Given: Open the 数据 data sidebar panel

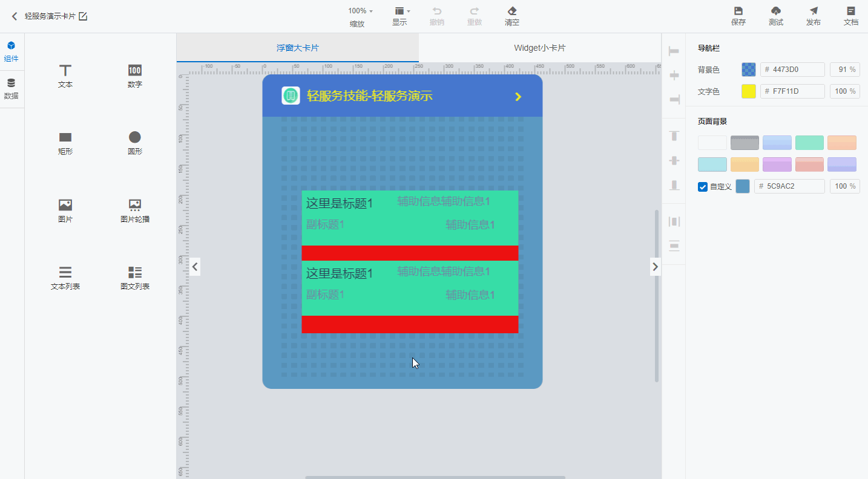Looking at the screenshot, I should pyautogui.click(x=12, y=88).
